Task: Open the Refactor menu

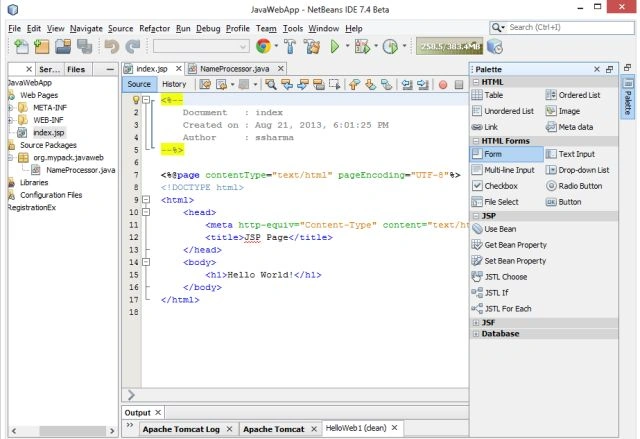Action: click(154, 29)
